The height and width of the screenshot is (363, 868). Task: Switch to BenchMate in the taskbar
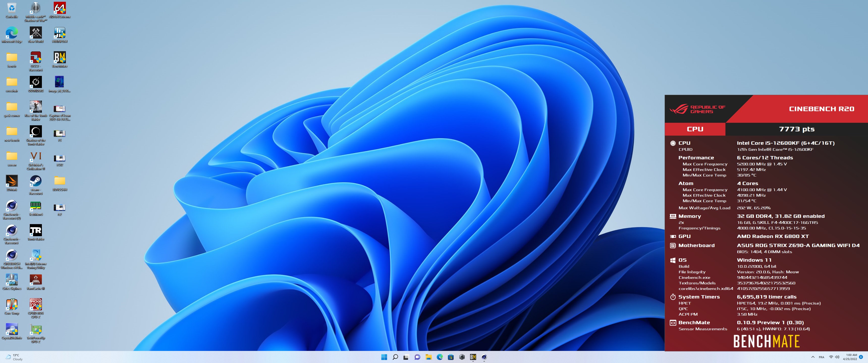(x=473, y=357)
